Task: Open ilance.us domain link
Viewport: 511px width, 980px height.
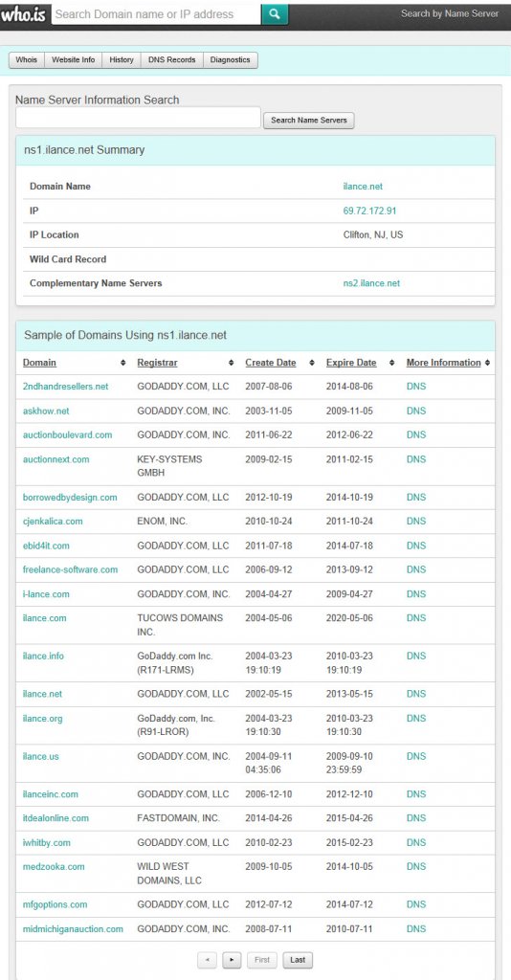Action: [x=40, y=756]
